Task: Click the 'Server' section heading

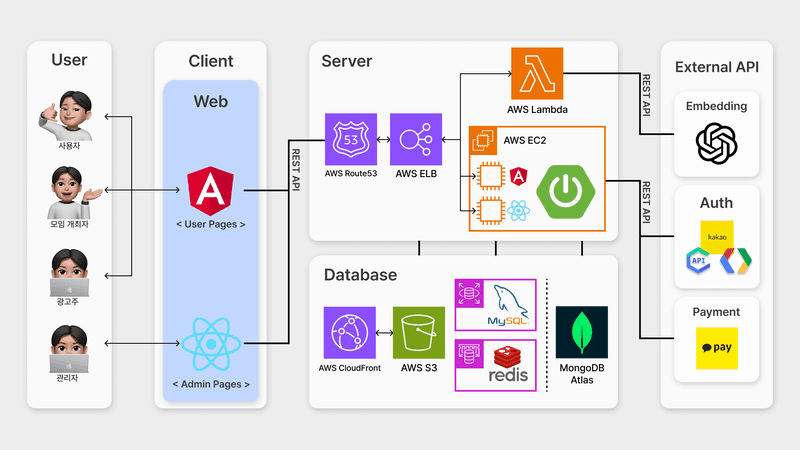Action: tap(346, 61)
